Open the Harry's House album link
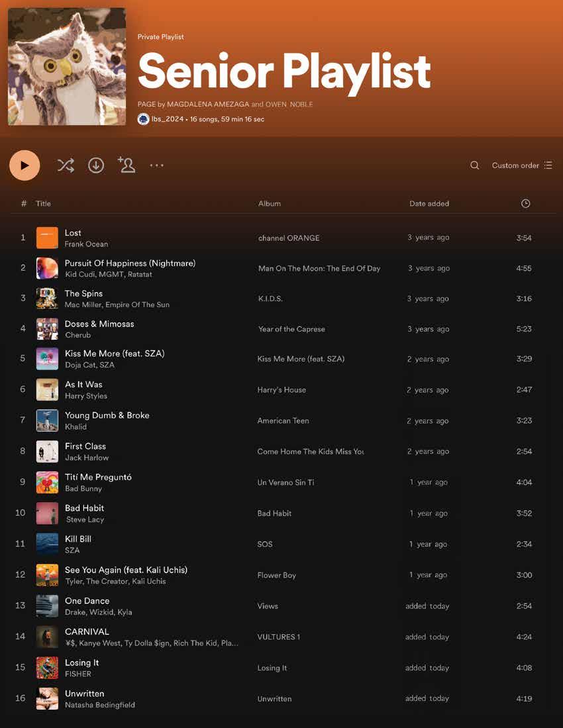 pyautogui.click(x=281, y=390)
